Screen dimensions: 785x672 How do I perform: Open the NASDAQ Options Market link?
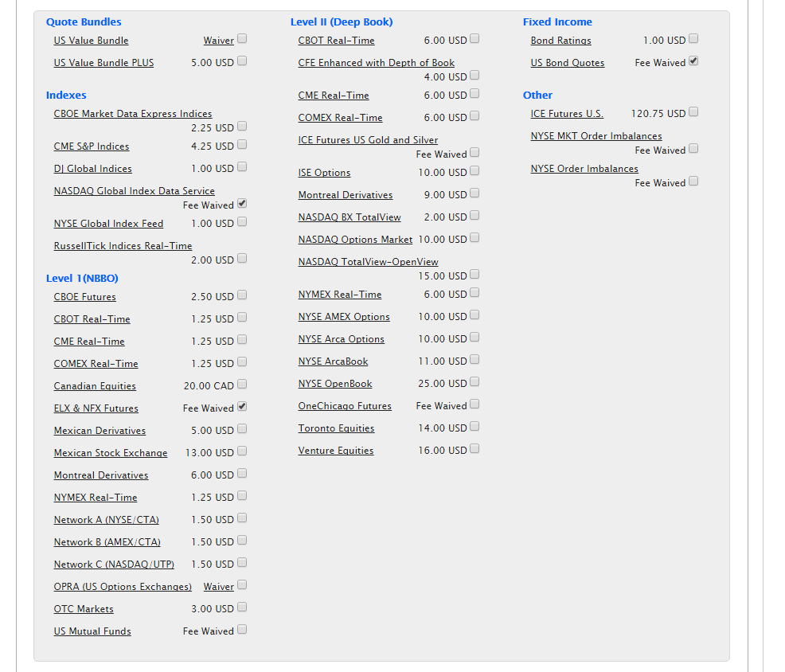click(x=355, y=240)
